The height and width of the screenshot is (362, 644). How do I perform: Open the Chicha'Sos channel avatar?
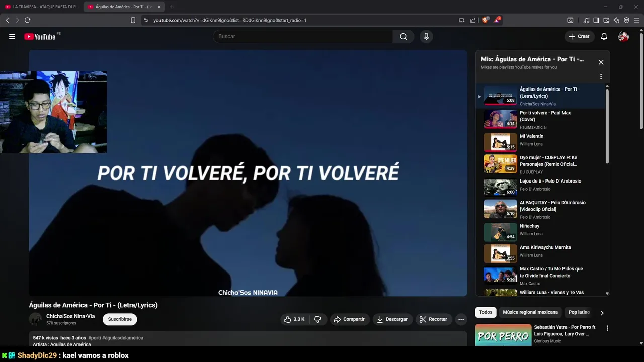coord(35,319)
